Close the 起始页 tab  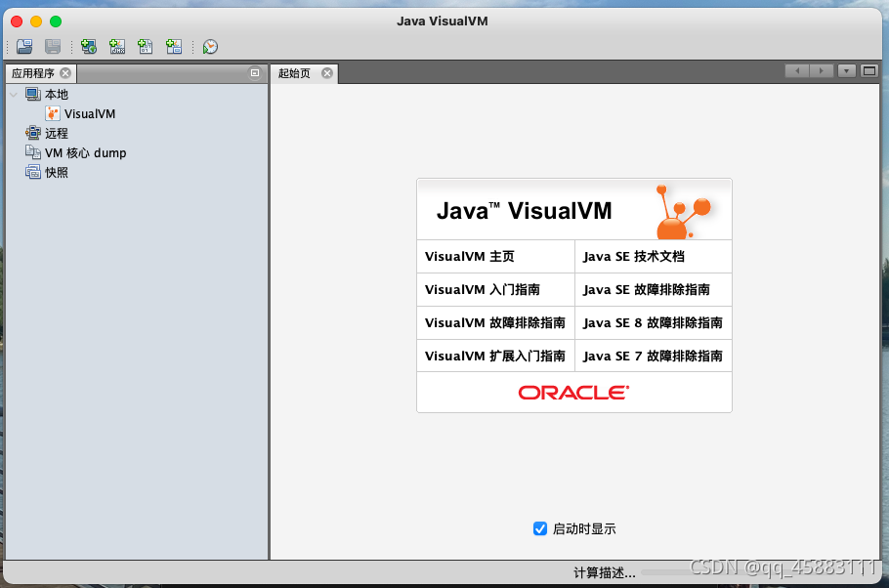pos(327,73)
